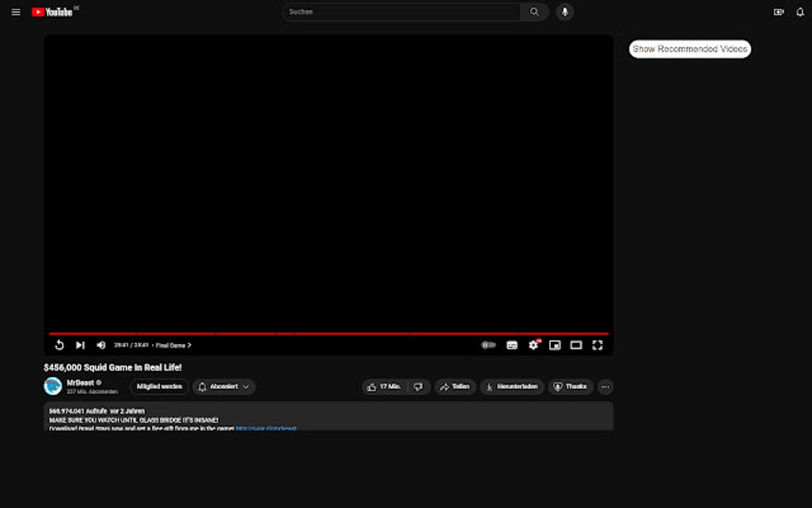
Task: Expand the Final Game chapter list
Action: coord(174,345)
